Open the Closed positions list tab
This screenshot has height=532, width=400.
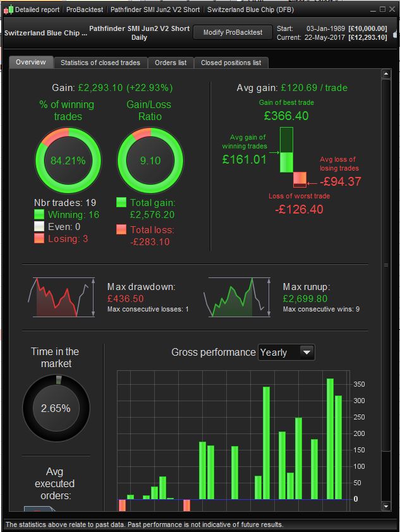(231, 63)
